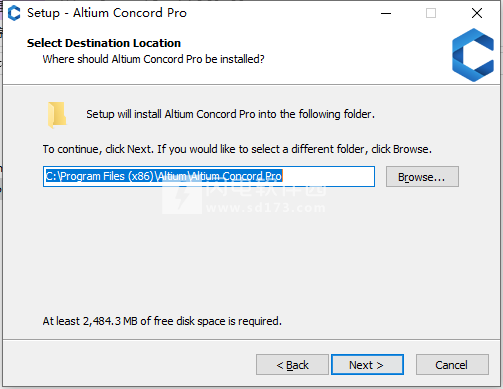Viewport: 503px width, 389px height.
Task: Click the www.sd173.com watermark text
Action: (x=266, y=208)
